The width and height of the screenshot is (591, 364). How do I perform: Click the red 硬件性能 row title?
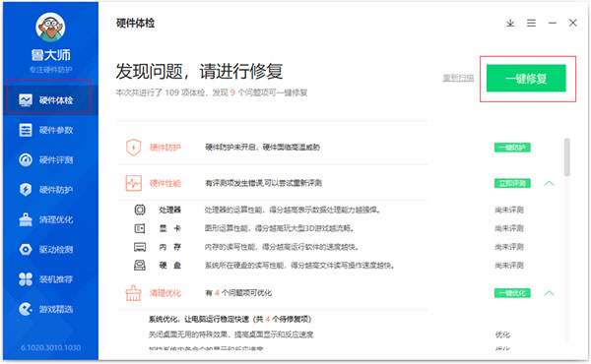point(165,183)
